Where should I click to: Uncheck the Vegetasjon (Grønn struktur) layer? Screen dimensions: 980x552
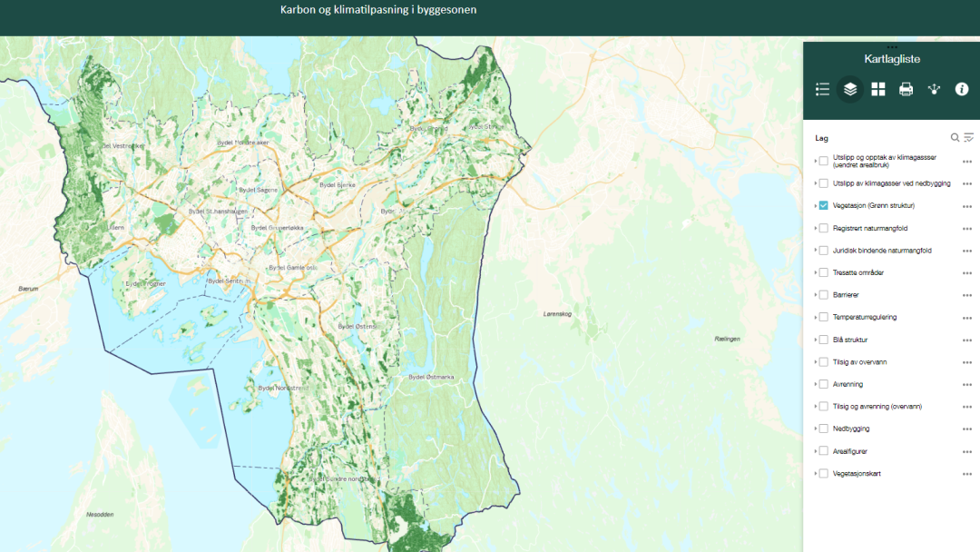824,205
